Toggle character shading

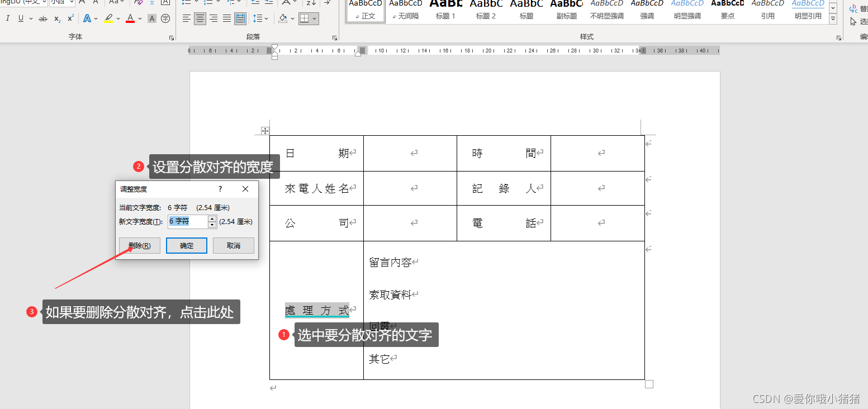tap(152, 19)
